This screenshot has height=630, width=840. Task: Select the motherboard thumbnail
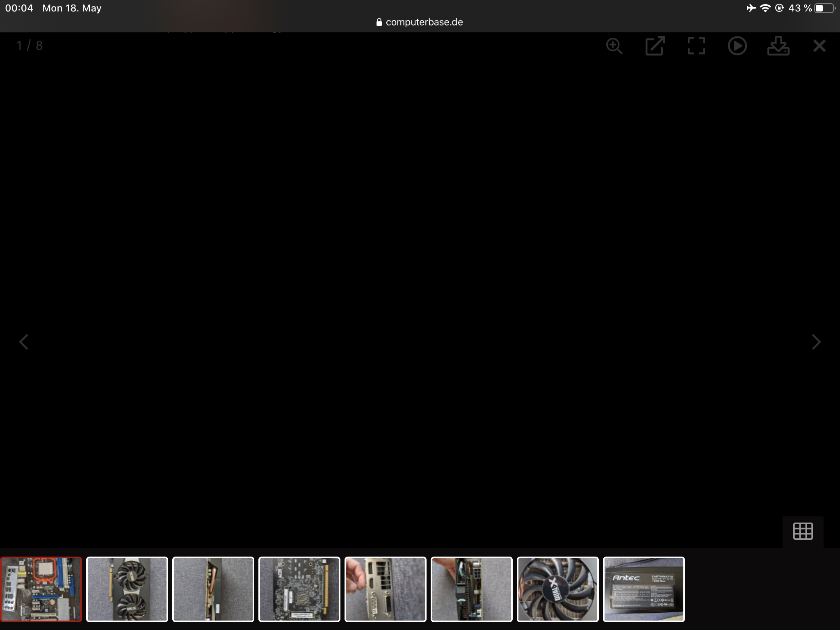pyautogui.click(x=41, y=589)
